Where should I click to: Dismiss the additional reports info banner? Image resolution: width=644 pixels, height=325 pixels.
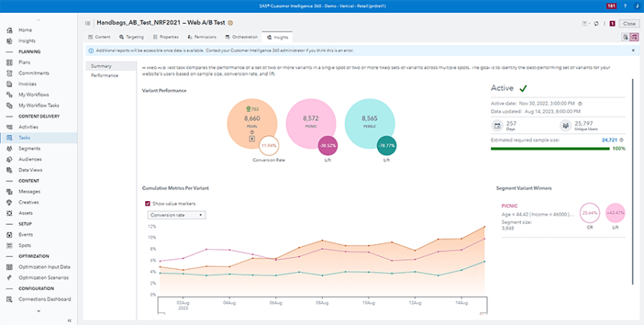pos(633,50)
